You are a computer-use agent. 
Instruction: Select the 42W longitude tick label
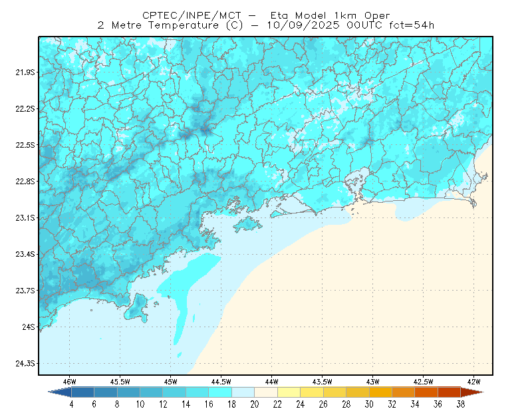474,382
